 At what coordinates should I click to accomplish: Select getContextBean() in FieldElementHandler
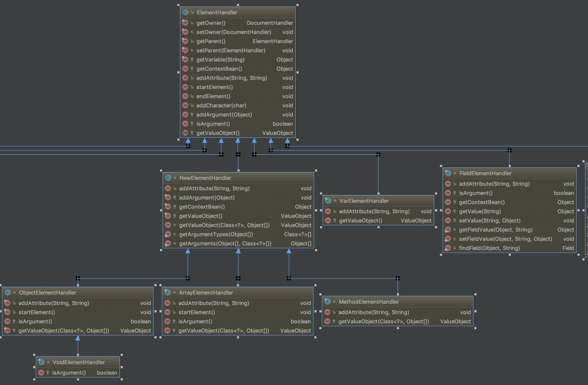coord(482,203)
